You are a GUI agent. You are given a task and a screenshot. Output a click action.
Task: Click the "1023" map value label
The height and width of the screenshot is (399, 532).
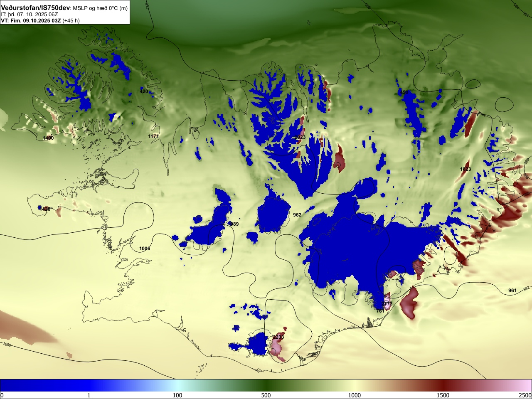[465, 169]
